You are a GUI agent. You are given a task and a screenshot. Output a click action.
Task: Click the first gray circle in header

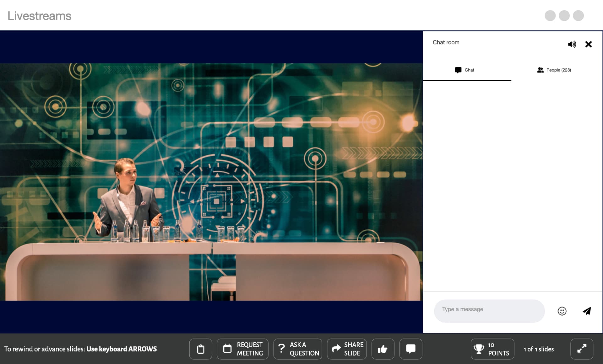coord(550,16)
